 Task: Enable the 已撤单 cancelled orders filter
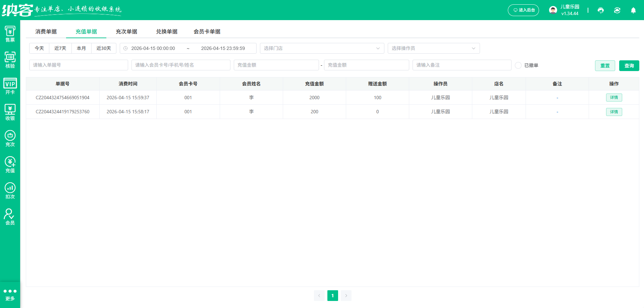518,65
